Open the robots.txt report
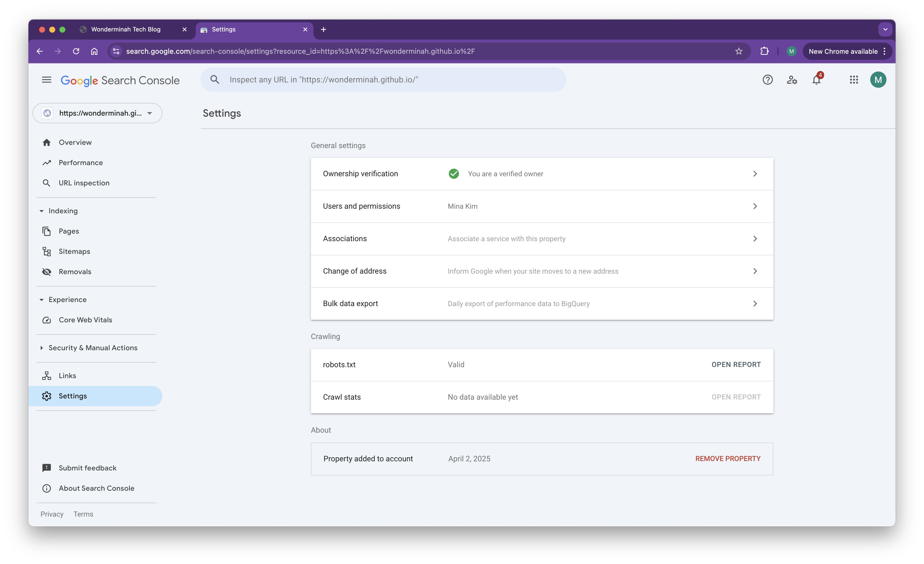Image resolution: width=924 pixels, height=564 pixels. pyautogui.click(x=736, y=364)
